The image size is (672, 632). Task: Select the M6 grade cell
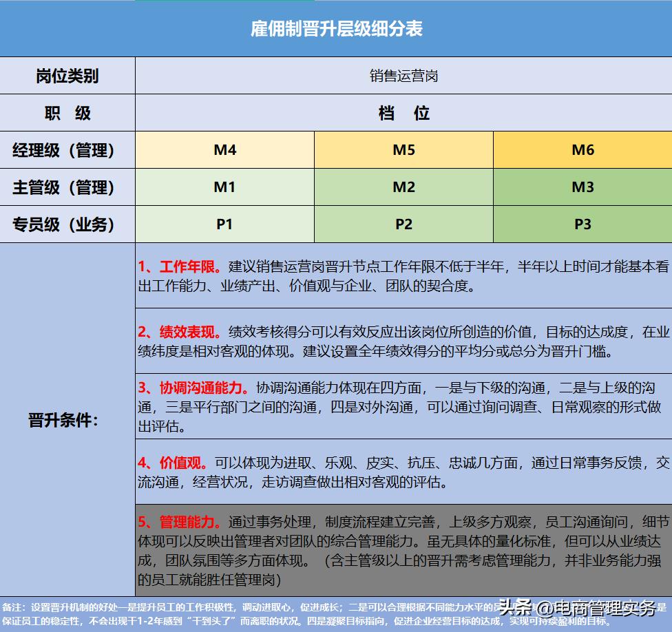click(582, 150)
